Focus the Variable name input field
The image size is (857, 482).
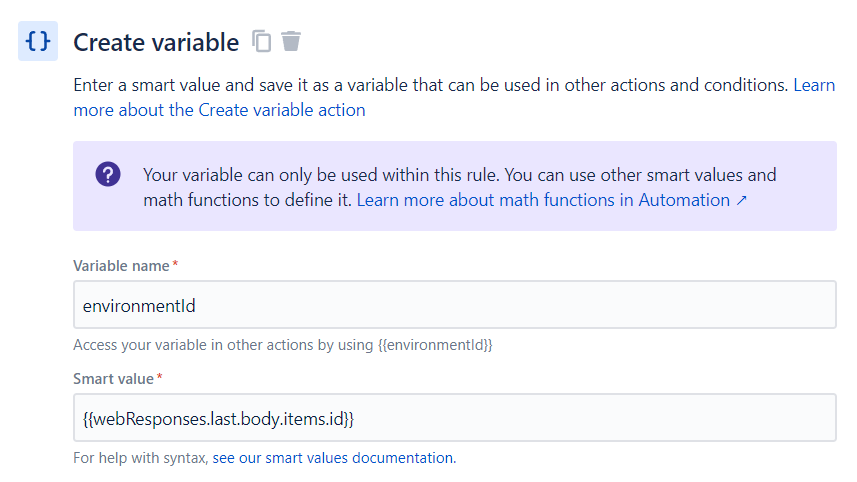point(454,304)
